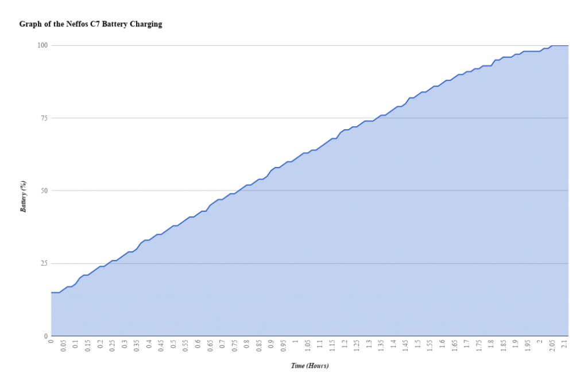The height and width of the screenshot is (389, 588).
Task: Click the x-axis tick label 1.25
Action: [357, 345]
